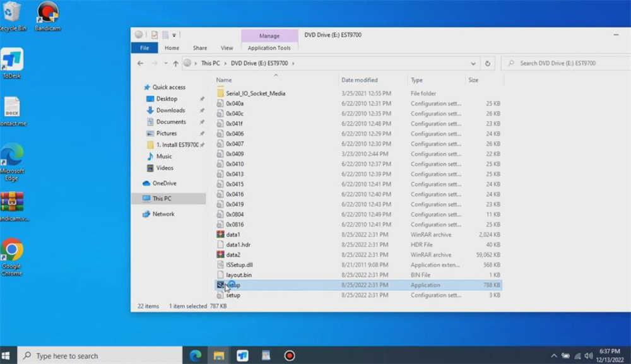This screenshot has height=364, width=631.
Task: Show hidden system tray icons
Action: click(x=554, y=356)
